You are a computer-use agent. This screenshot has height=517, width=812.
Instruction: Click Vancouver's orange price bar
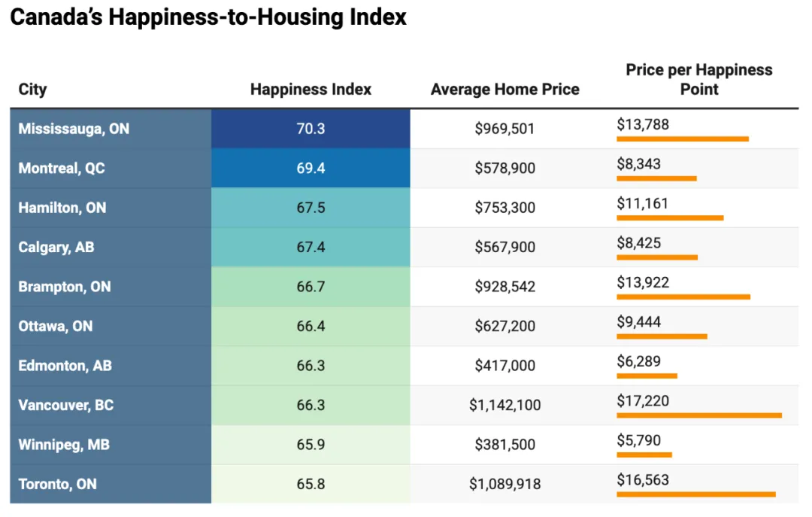tap(698, 415)
